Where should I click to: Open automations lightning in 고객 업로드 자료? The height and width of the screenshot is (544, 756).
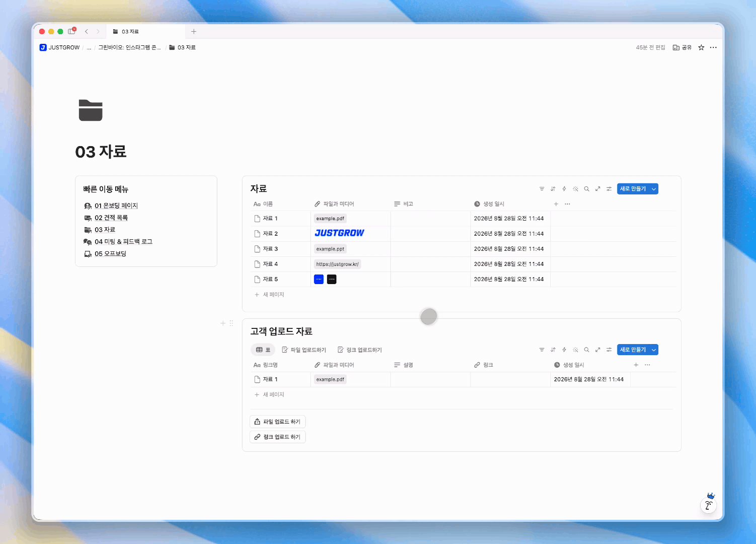tap(564, 350)
